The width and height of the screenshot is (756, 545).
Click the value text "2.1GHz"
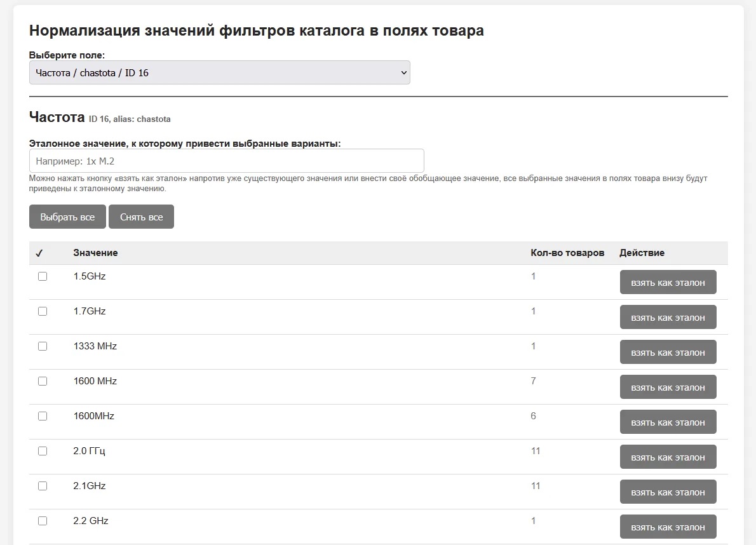tap(89, 486)
